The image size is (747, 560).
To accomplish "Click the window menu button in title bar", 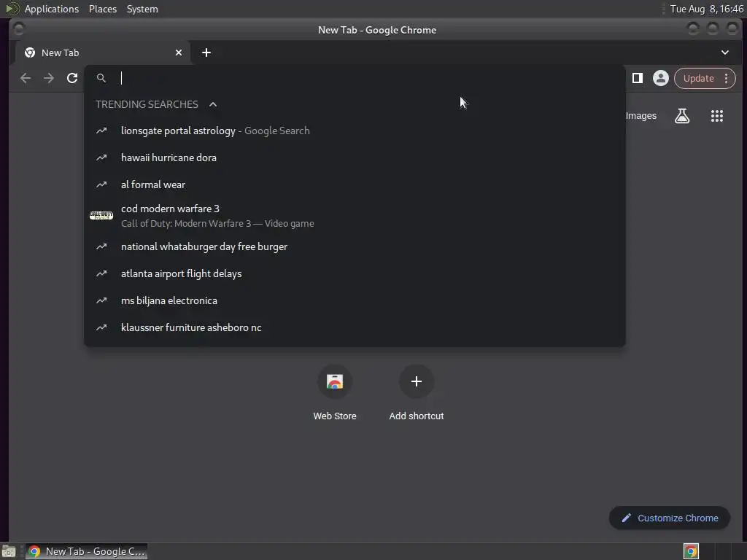I will 18,29.
